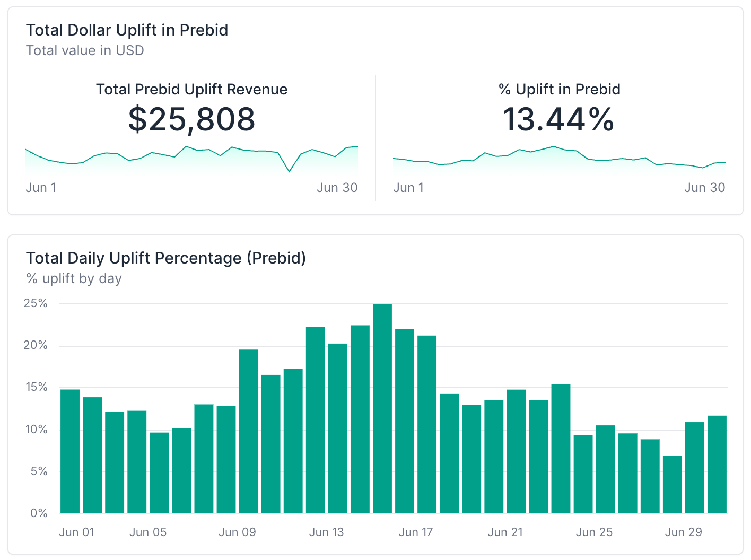The image size is (751, 560).
Task: Click the bar above the Jun 25 label
Action: coord(605,469)
